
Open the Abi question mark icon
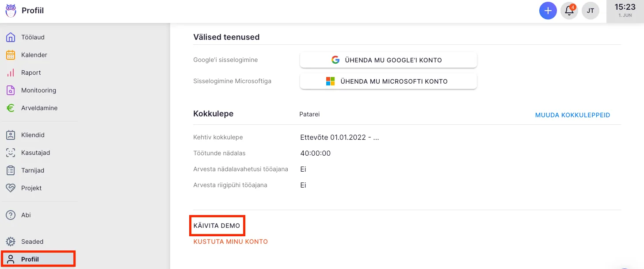coord(11,215)
